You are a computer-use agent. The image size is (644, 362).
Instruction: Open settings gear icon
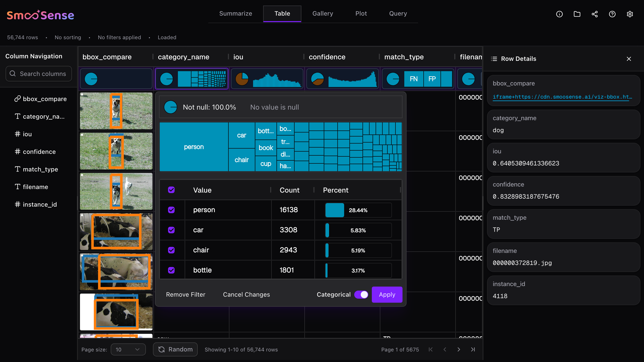(x=630, y=14)
